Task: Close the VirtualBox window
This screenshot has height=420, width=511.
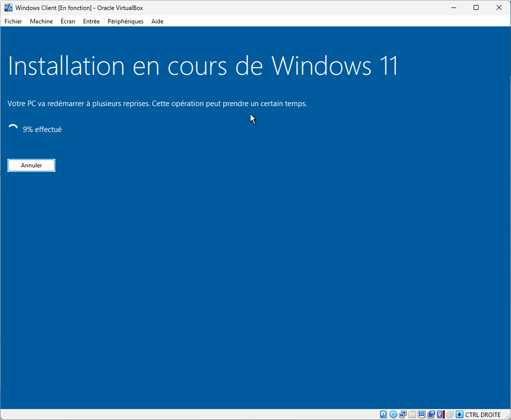Action: (x=499, y=7)
